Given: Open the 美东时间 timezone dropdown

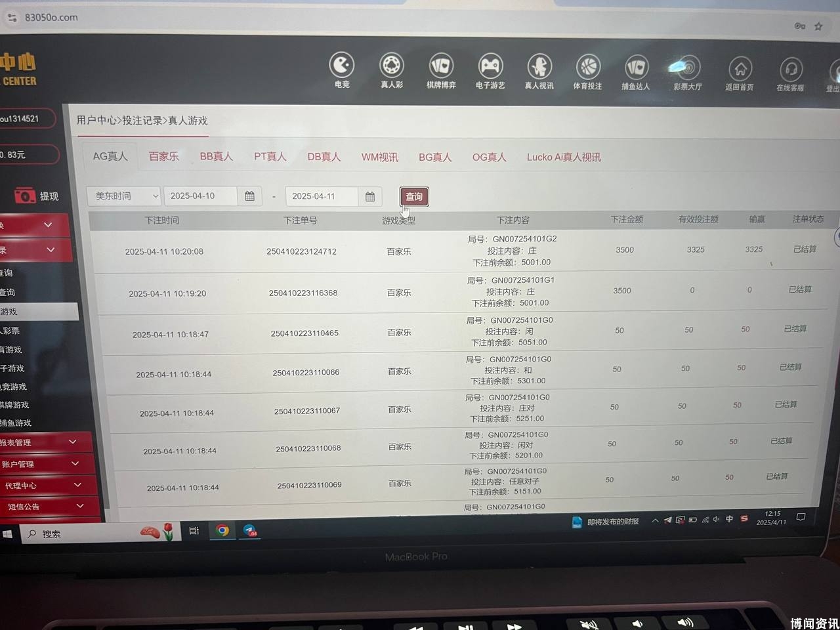Looking at the screenshot, I should click(124, 196).
